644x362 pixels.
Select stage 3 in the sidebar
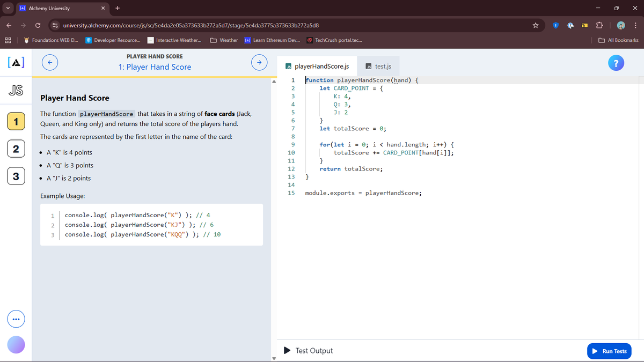coord(16,176)
